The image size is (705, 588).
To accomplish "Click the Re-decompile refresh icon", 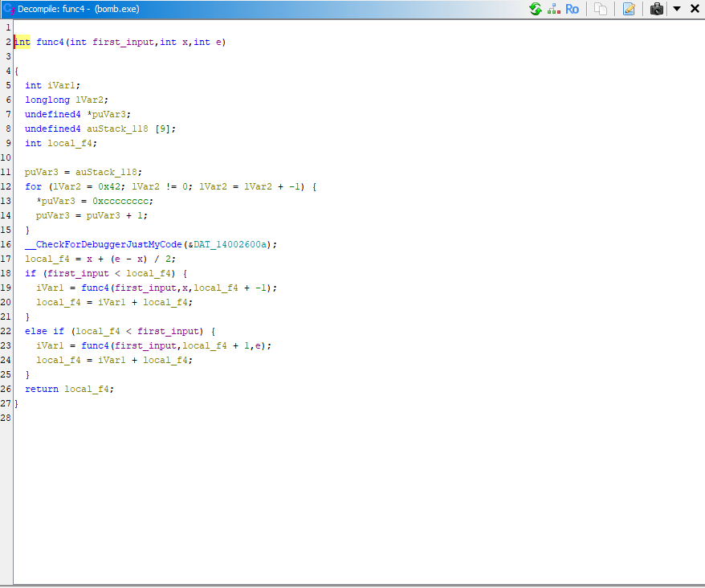I will (536, 9).
